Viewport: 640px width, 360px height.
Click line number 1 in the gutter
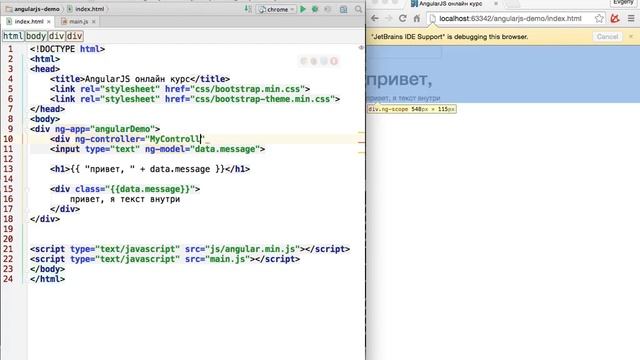10,49
